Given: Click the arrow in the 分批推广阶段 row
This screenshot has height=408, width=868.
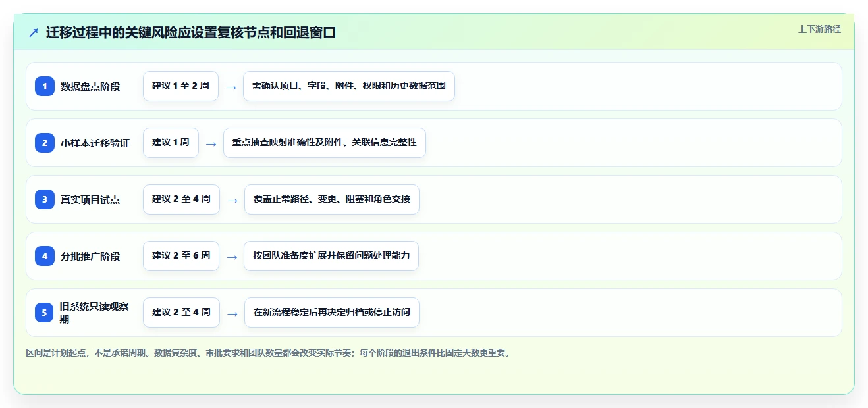Looking at the screenshot, I should coord(232,257).
